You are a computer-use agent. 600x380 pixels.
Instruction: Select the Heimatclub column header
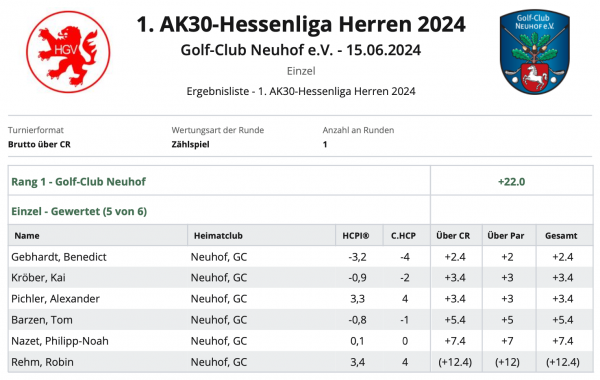pyautogui.click(x=218, y=236)
